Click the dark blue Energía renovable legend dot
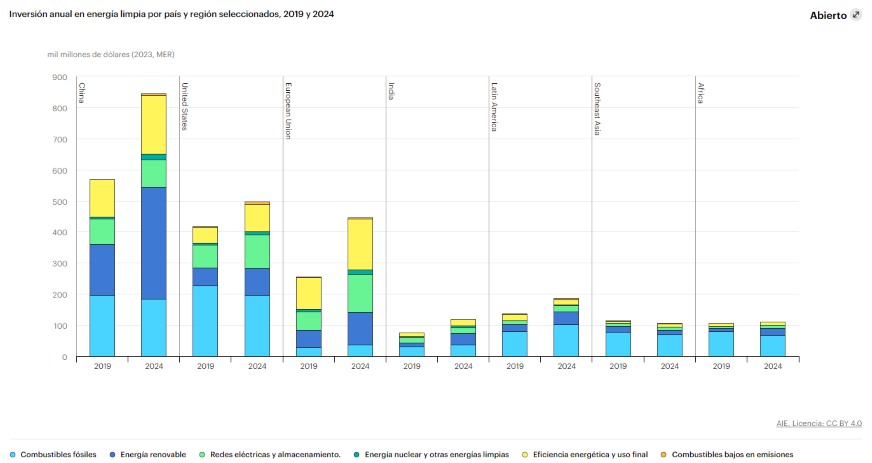This screenshot has width=872, height=463. [112, 454]
